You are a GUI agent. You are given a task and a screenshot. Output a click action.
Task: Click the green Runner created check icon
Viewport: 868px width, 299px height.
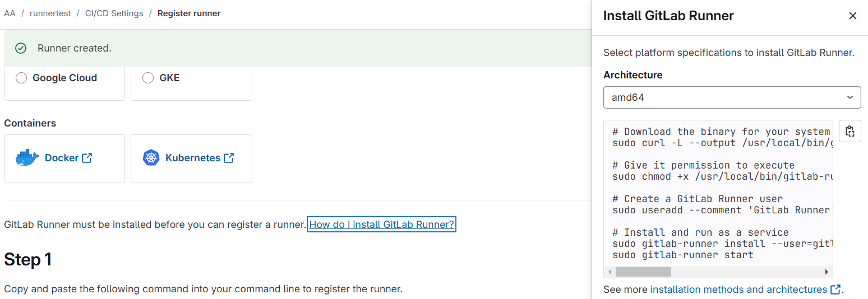tap(21, 48)
